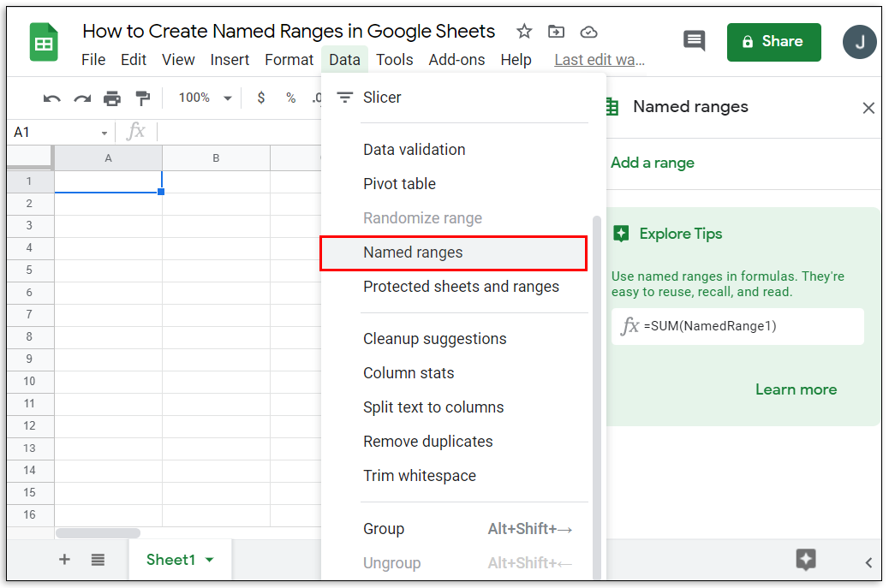Open the Format menu
This screenshot has height=588, width=889.
[x=289, y=59]
